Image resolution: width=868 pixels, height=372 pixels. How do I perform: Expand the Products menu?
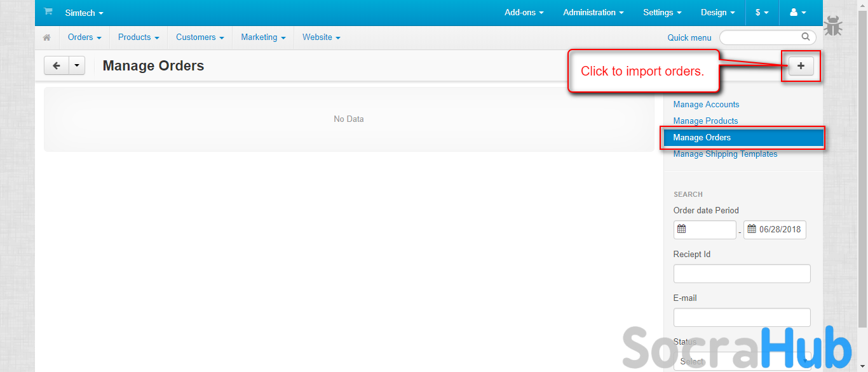pyautogui.click(x=139, y=37)
